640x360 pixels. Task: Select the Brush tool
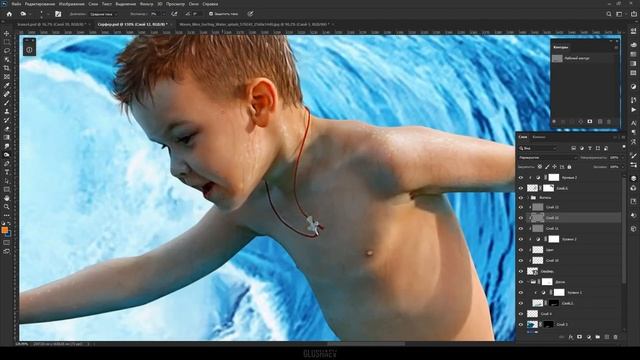click(x=7, y=103)
